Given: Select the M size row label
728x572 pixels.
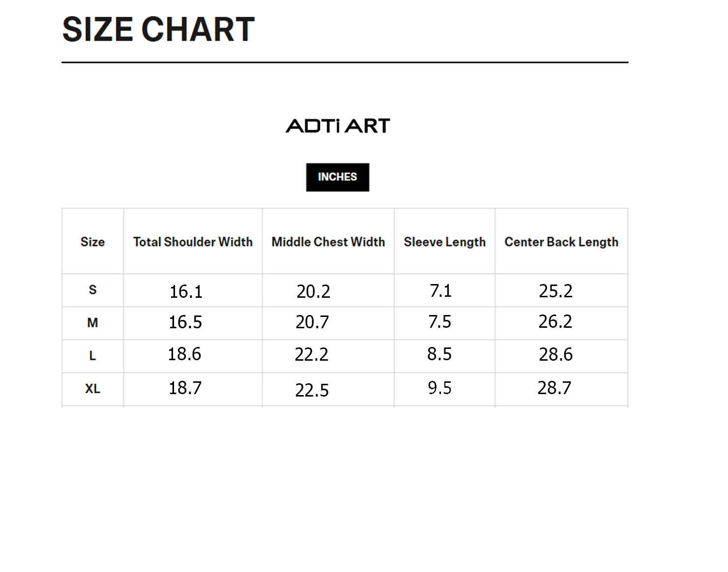Looking at the screenshot, I should (x=92, y=323).
